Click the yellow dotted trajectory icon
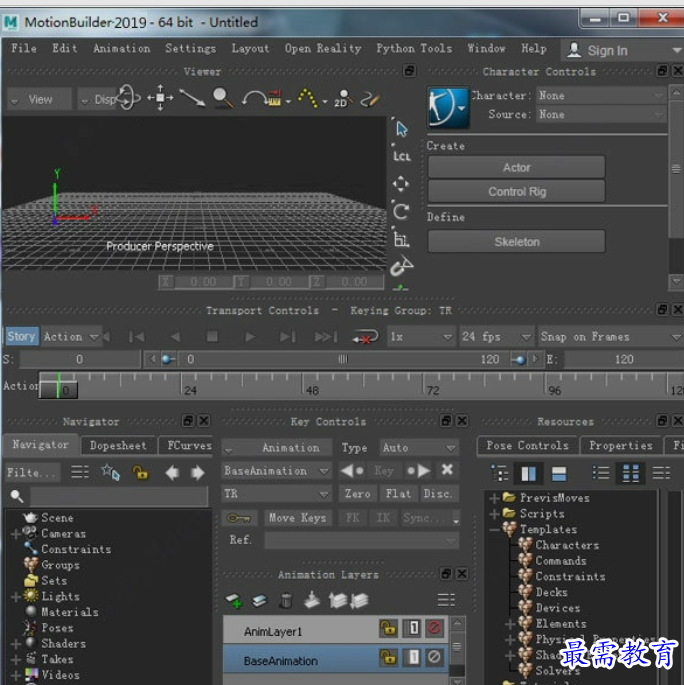Screen dimensions: 684x685 click(308, 98)
